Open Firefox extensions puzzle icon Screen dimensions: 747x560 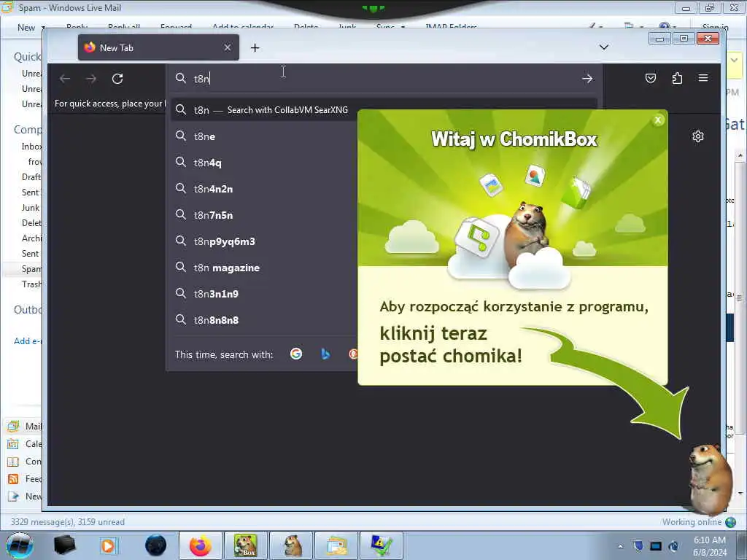click(x=677, y=78)
